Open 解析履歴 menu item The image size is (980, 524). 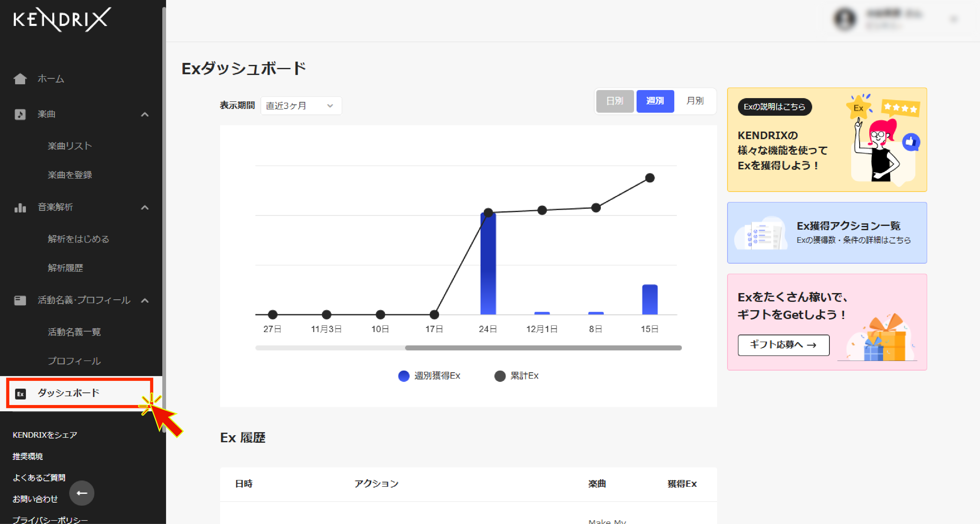pos(65,268)
